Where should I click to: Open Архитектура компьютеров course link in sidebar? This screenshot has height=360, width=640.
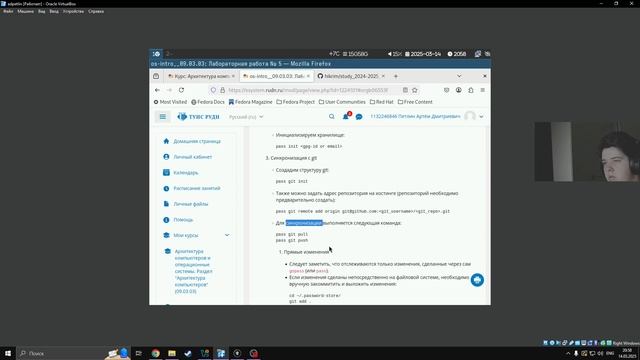pos(193,271)
